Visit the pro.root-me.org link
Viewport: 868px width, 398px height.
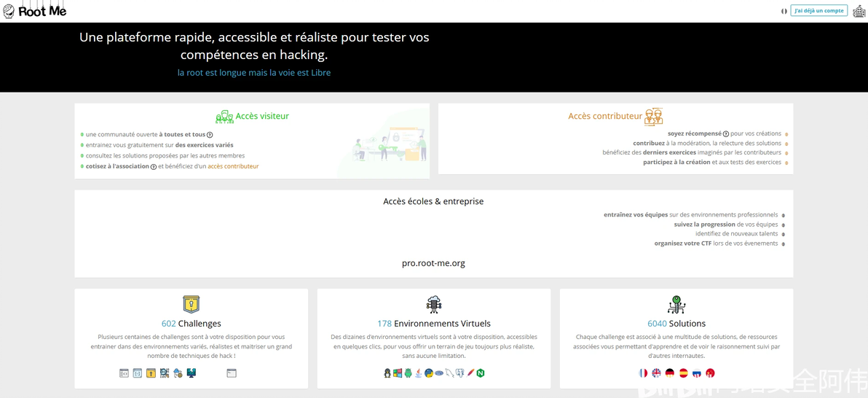433,262
